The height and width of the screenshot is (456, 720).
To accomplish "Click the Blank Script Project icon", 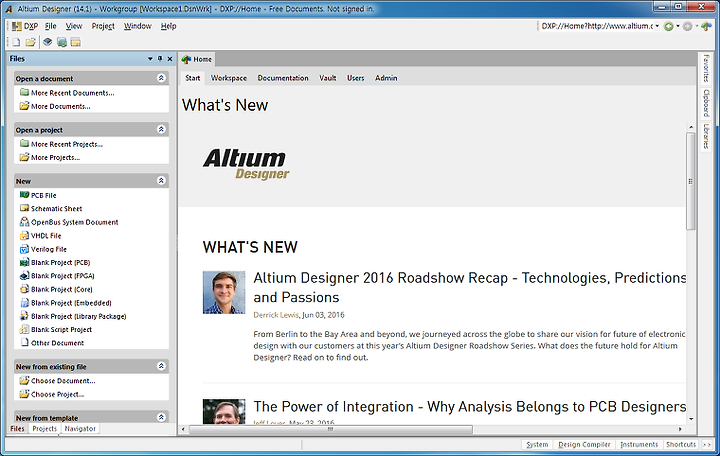I will click(24, 329).
